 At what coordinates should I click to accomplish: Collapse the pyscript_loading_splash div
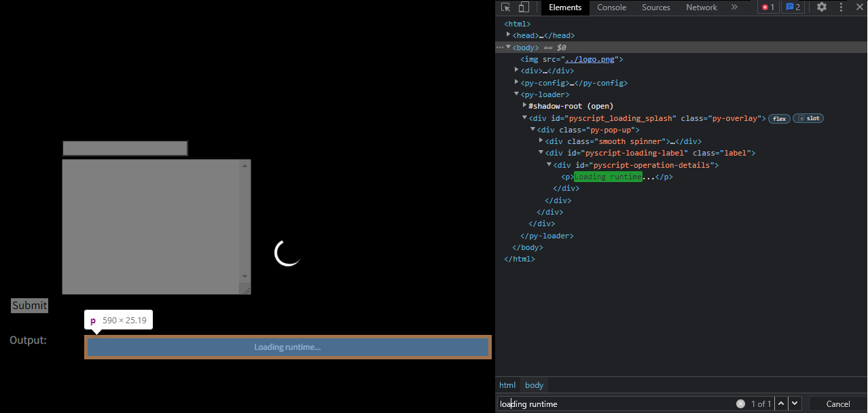click(x=524, y=118)
